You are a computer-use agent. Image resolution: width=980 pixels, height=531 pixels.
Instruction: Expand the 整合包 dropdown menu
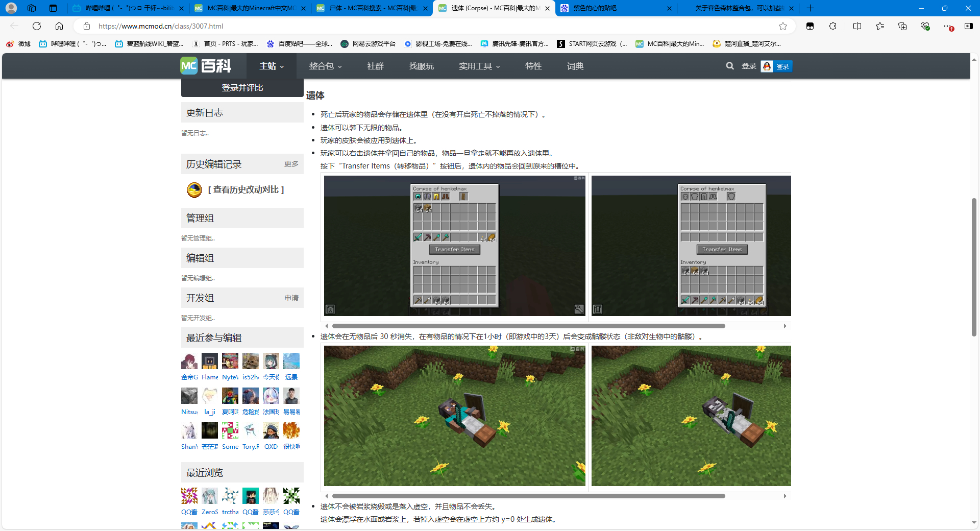[x=325, y=66]
